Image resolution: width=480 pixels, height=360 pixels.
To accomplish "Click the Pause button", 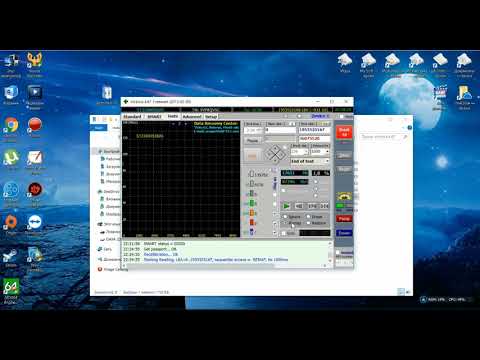I will pyautogui.click(x=252, y=141).
